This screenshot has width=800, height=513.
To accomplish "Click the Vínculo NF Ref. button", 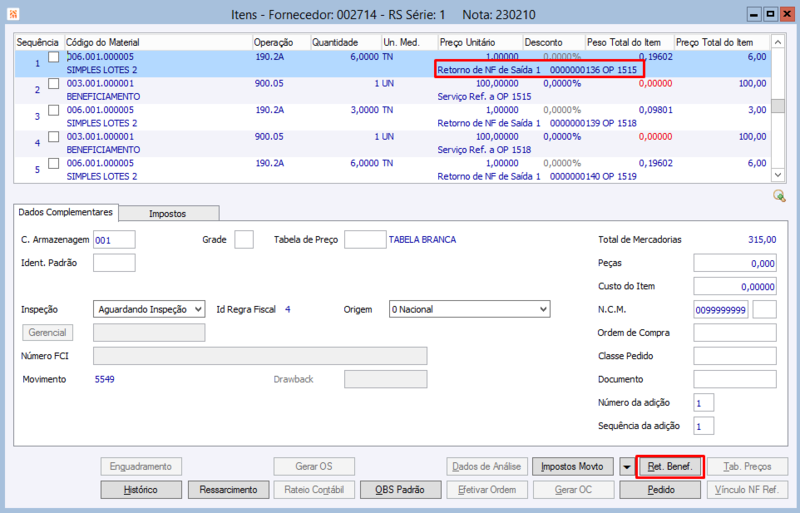I will click(x=747, y=490).
